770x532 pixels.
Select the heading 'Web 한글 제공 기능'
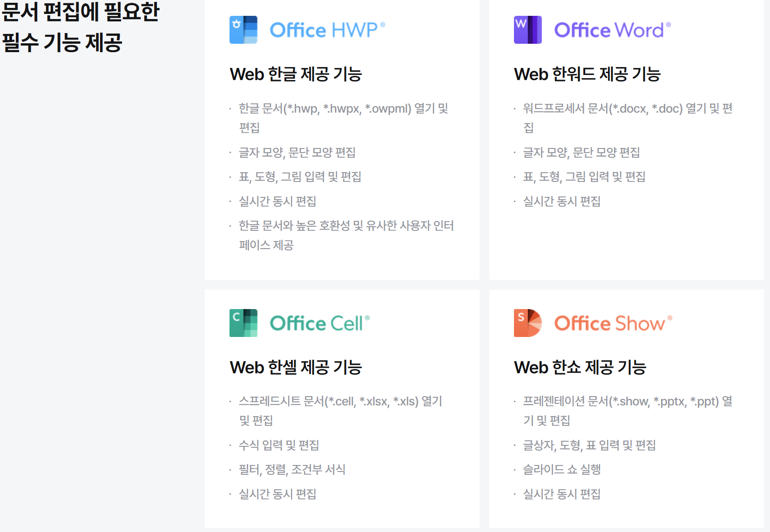(x=296, y=74)
